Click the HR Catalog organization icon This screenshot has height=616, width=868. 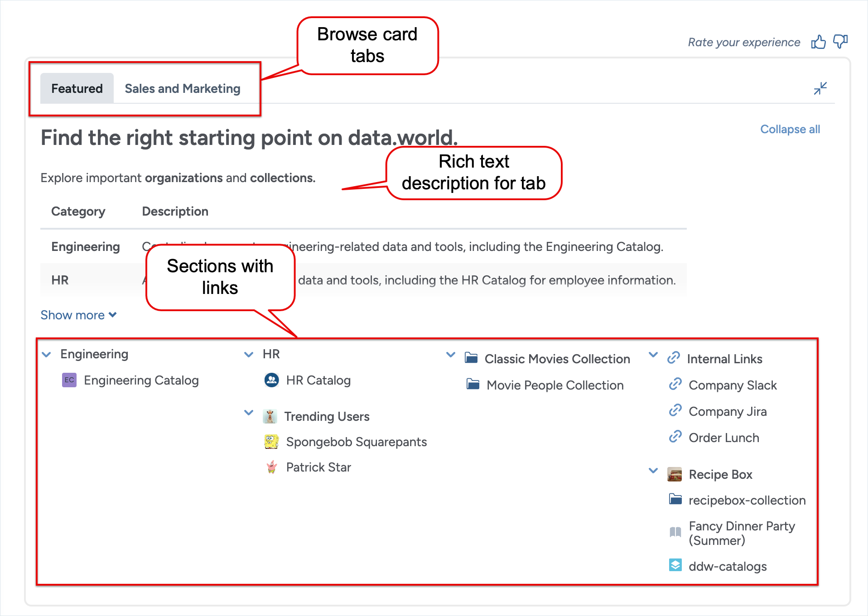coord(271,380)
